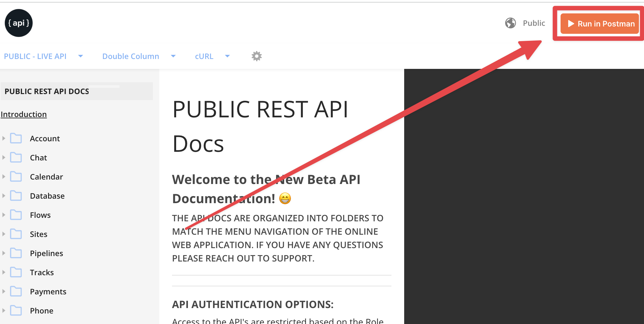This screenshot has height=324, width=644.
Task: Click the Payments folder icon
Action: point(16,291)
